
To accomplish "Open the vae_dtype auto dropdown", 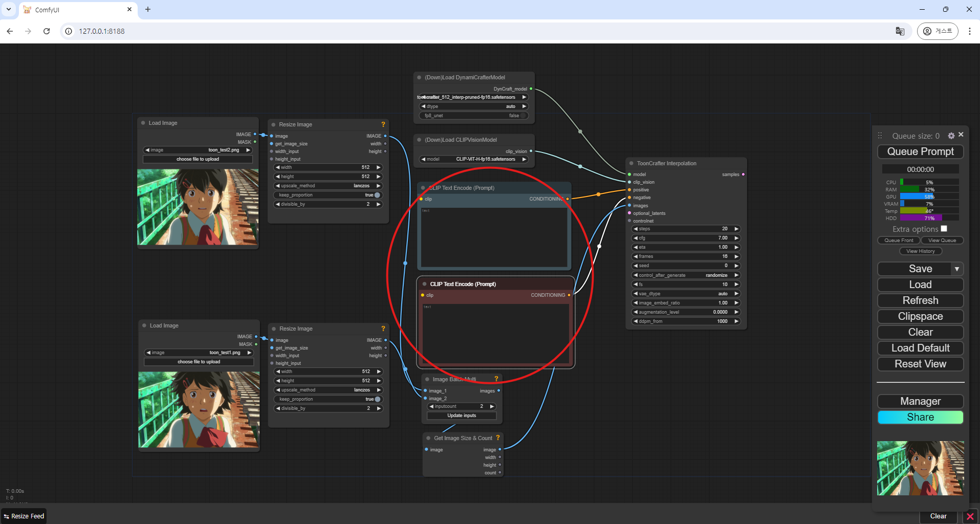I will (x=686, y=294).
